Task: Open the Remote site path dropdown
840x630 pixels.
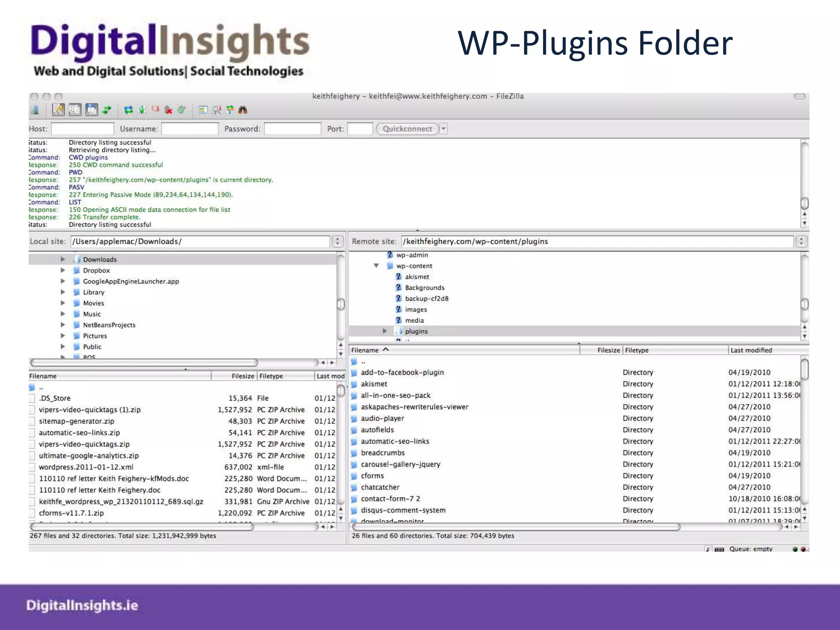Action: 801,241
